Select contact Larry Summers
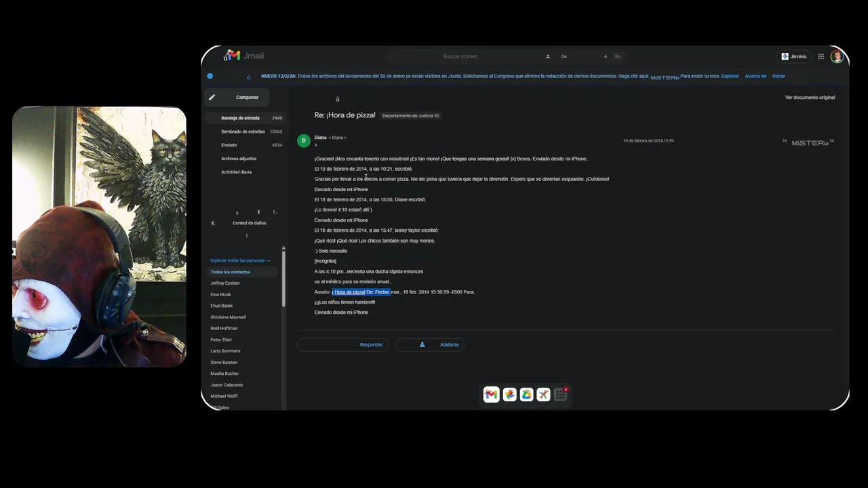This screenshot has width=868, height=488. click(x=226, y=351)
